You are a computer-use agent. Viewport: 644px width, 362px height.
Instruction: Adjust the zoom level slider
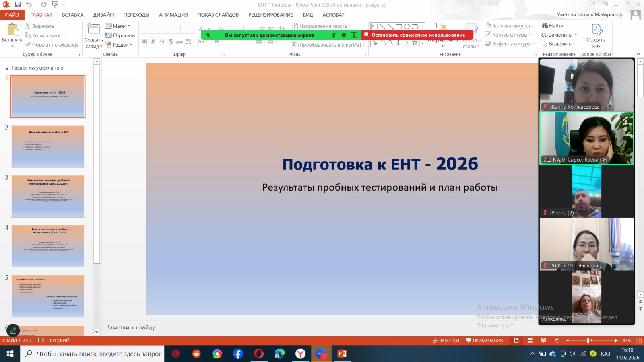tap(588, 341)
